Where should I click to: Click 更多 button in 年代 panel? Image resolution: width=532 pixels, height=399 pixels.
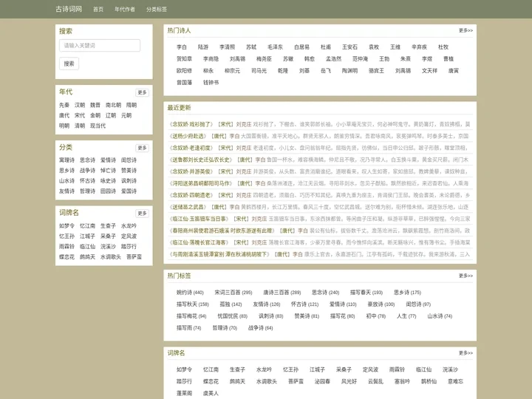point(142,92)
